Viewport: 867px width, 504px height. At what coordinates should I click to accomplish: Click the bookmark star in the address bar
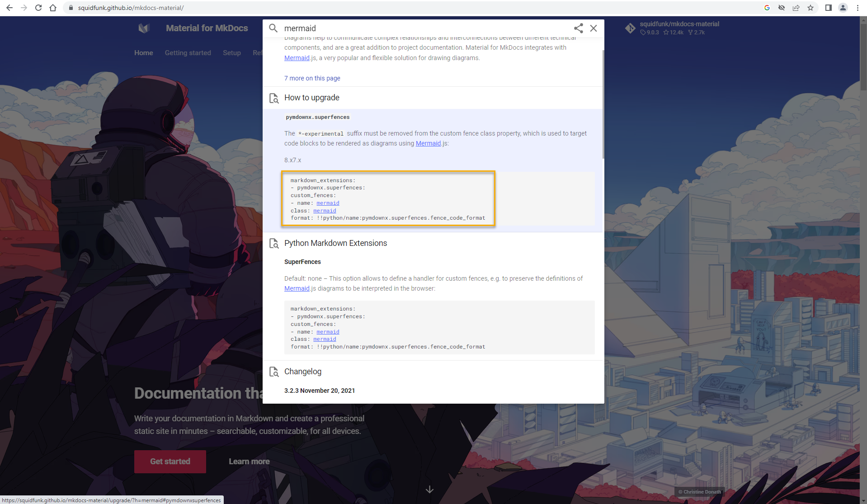(810, 8)
